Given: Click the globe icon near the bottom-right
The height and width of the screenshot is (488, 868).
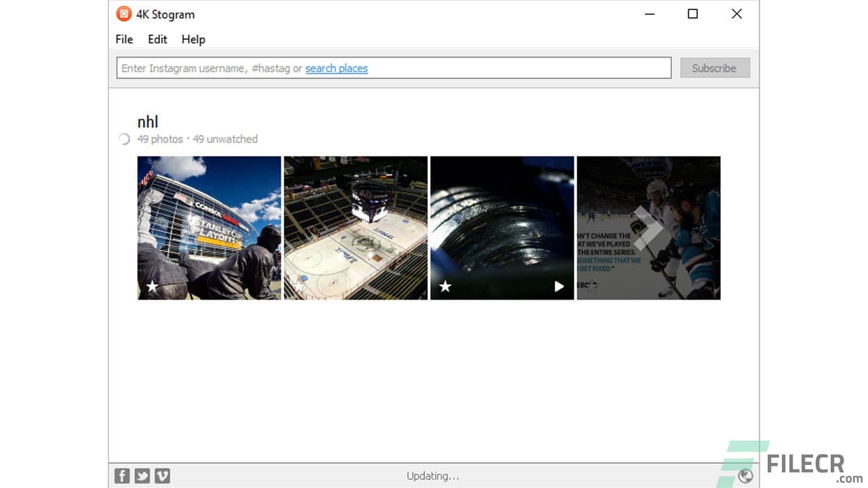Looking at the screenshot, I should coord(745,476).
